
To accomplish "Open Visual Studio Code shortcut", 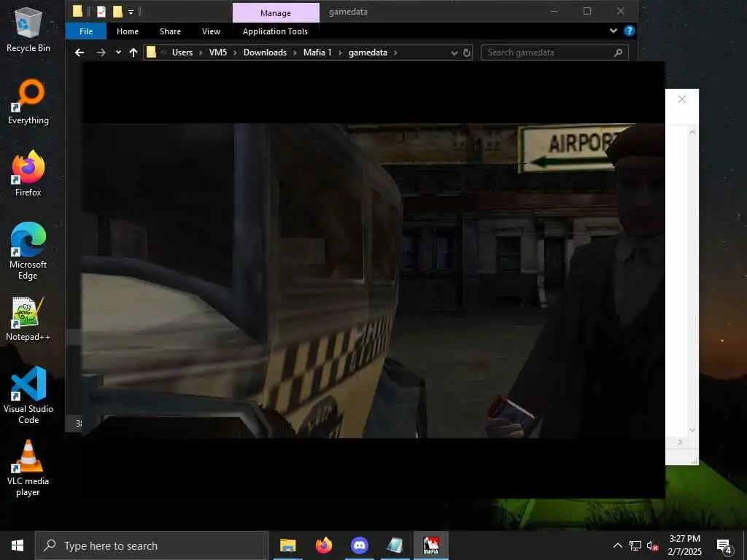I will pyautogui.click(x=28, y=396).
